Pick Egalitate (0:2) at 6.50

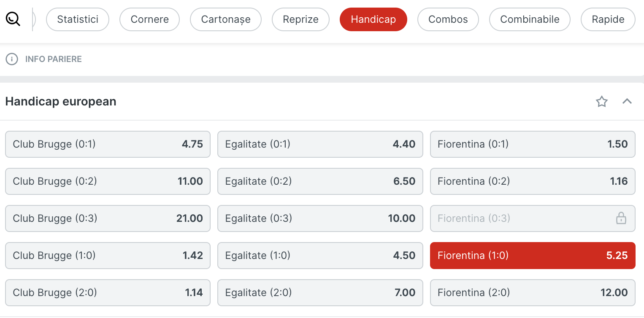coord(320,181)
